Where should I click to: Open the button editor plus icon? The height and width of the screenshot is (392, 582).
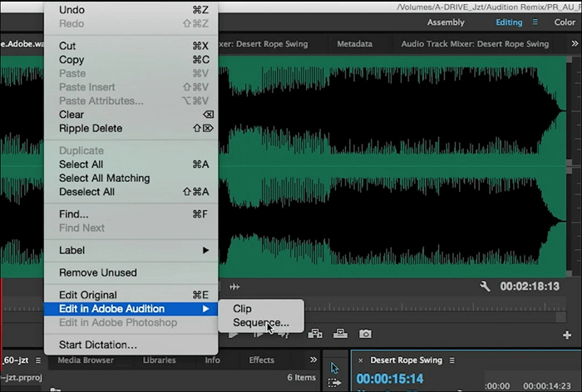click(x=567, y=336)
